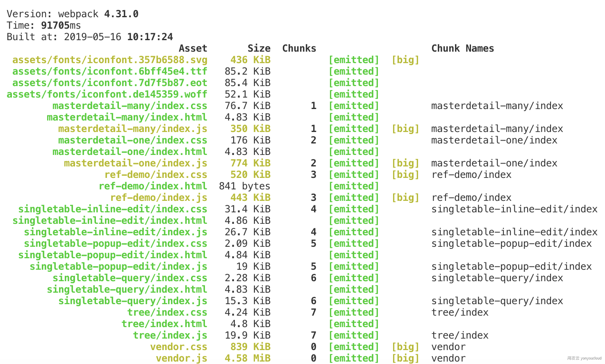Click the singletable-inline-edit/index.html filename
605x364 pixels.
point(109,220)
